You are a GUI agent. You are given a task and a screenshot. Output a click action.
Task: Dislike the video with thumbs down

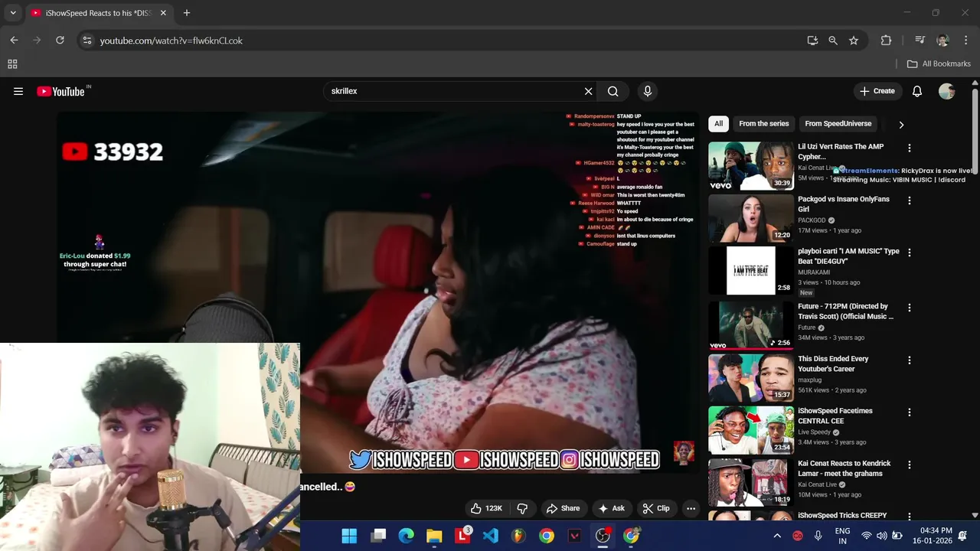pos(523,508)
